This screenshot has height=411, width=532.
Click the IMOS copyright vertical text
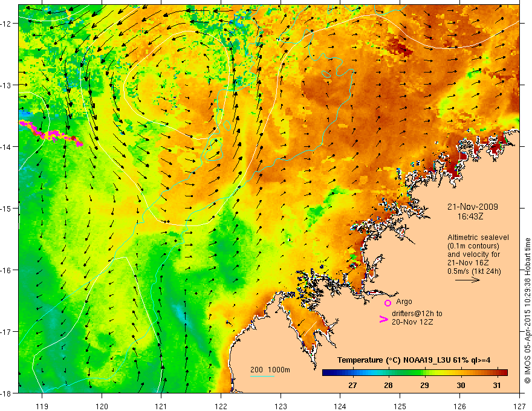[527, 311]
